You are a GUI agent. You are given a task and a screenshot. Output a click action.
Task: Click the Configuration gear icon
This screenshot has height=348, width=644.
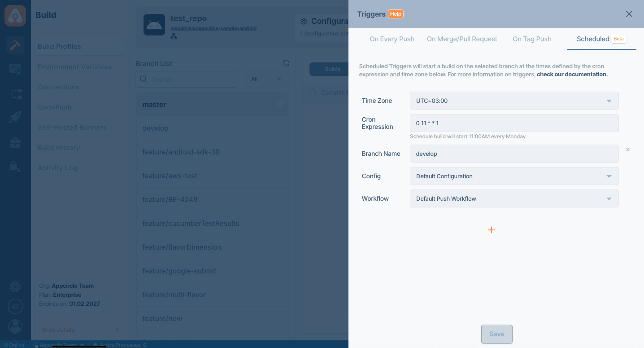coord(304,21)
